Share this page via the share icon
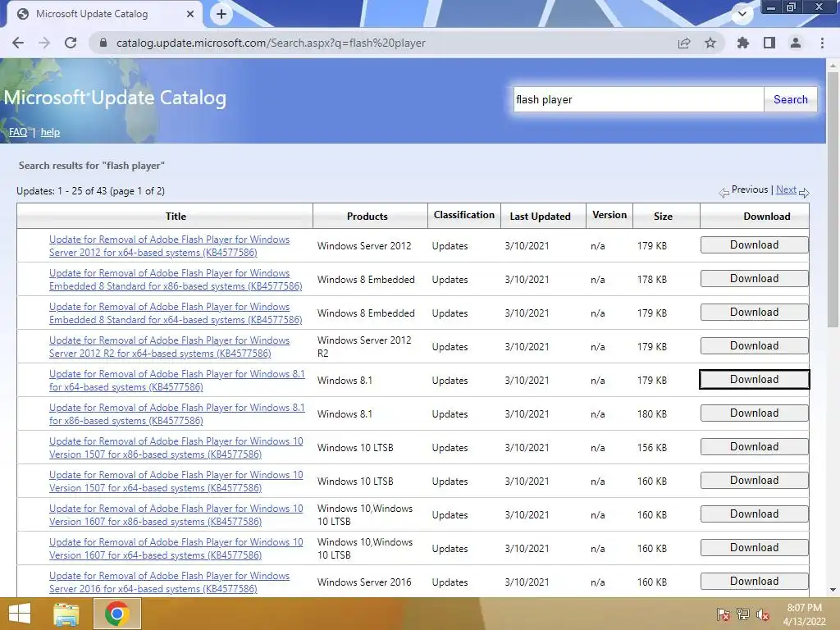The height and width of the screenshot is (630, 840). click(684, 43)
